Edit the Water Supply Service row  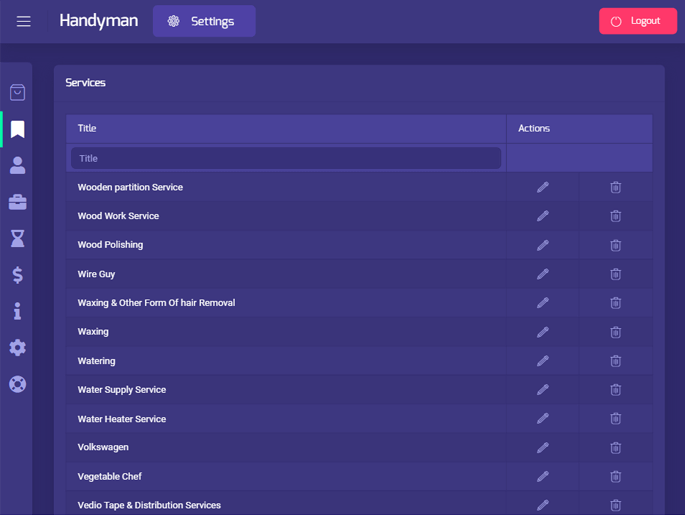point(542,390)
